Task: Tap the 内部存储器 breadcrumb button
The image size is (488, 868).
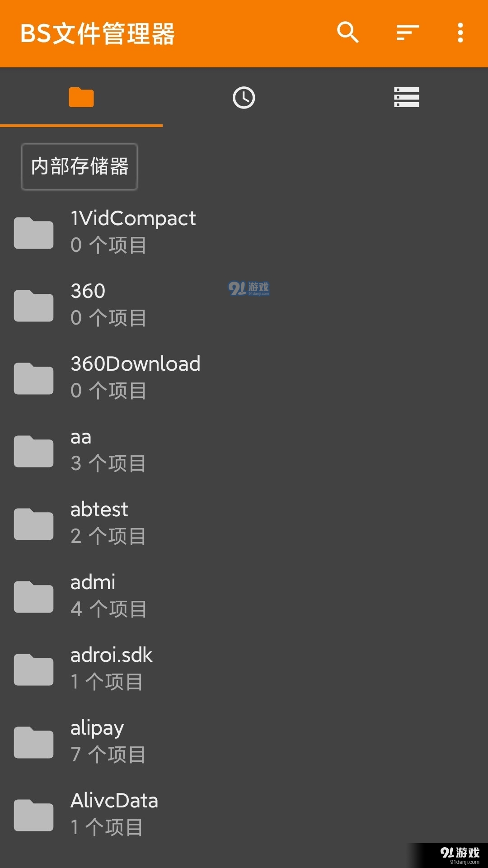Action: coord(80,166)
